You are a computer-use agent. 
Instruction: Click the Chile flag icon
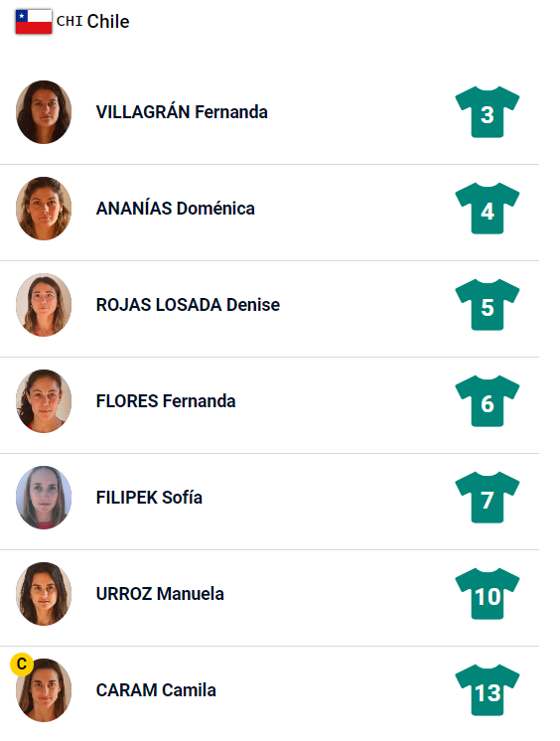pos(34,21)
